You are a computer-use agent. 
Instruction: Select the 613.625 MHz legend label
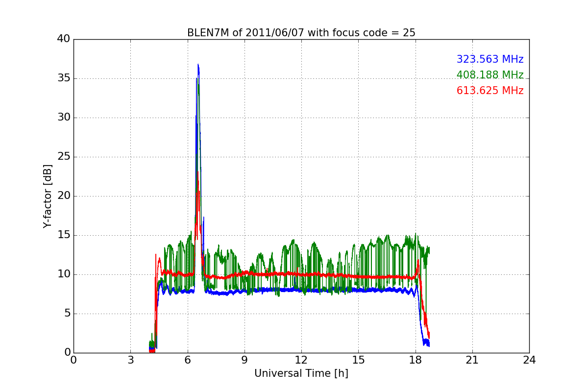click(490, 91)
